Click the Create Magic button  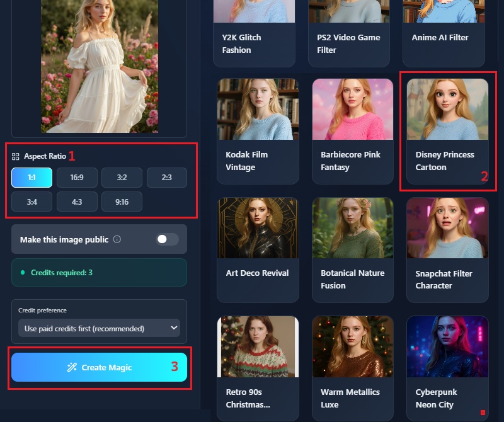(x=99, y=367)
